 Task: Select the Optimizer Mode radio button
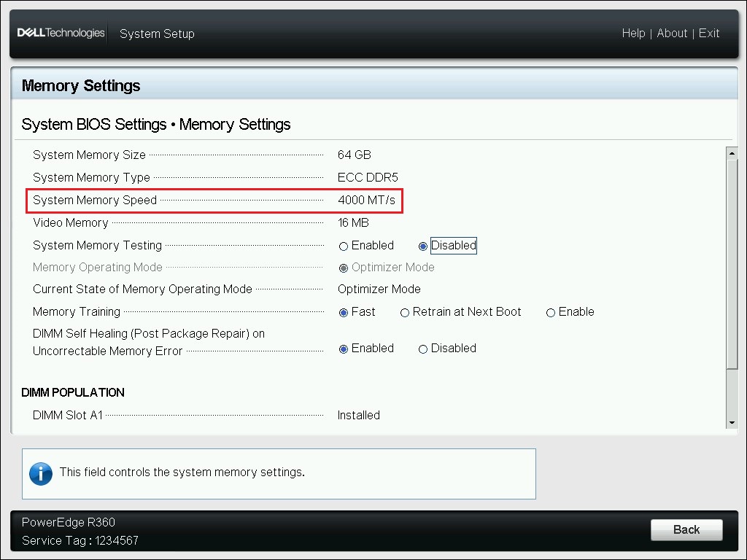click(343, 268)
